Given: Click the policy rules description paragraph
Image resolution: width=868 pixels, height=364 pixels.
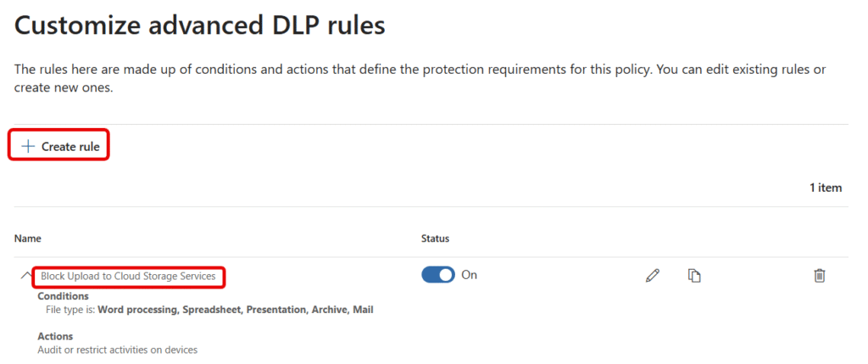Looking at the screenshot, I should tap(420, 79).
